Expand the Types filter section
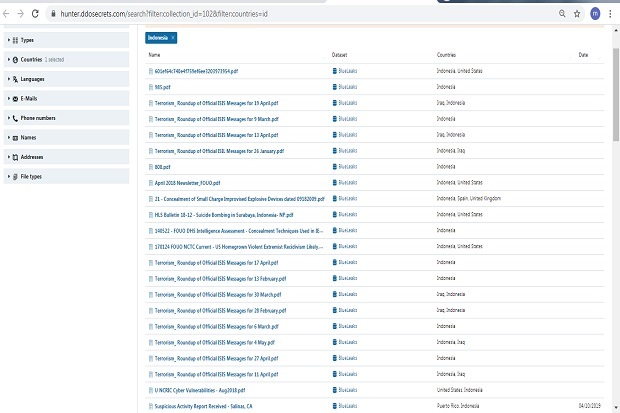Screen dimensions: 620x413 coord(66,40)
